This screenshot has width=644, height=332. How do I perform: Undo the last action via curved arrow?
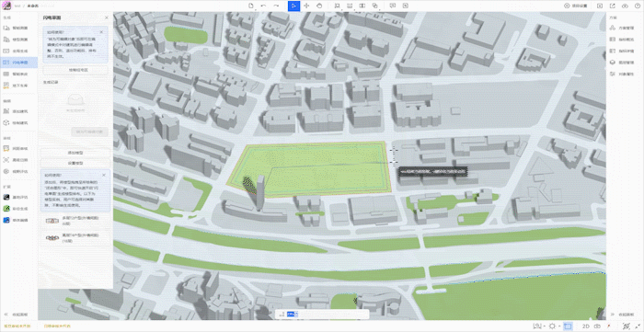click(x=263, y=6)
